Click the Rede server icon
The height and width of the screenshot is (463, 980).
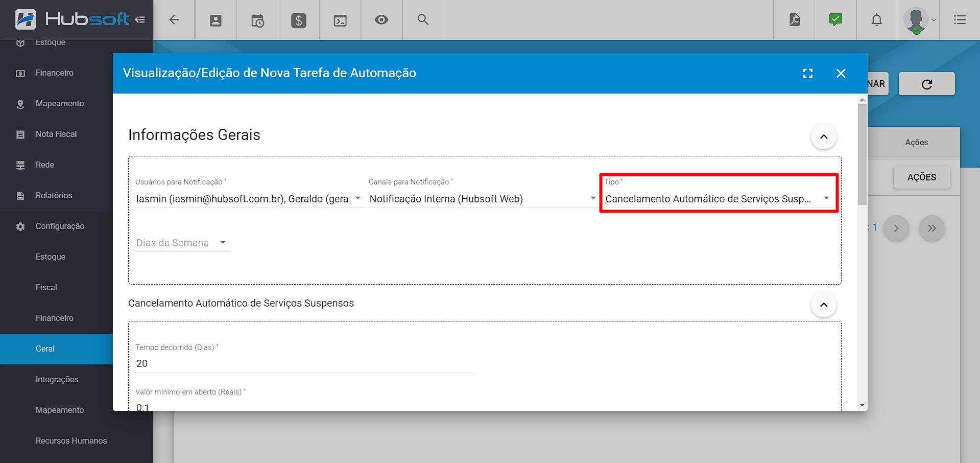click(20, 165)
